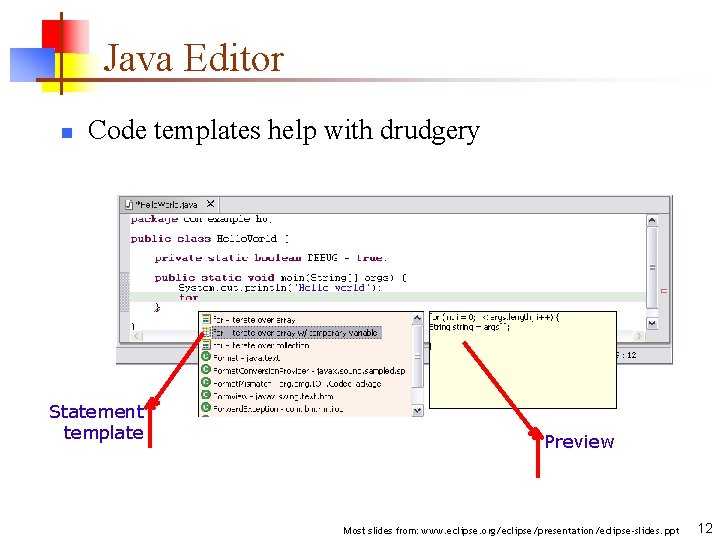Click the green class icon beside Format - java.text
The width and height of the screenshot is (720, 540).
tap(206, 357)
